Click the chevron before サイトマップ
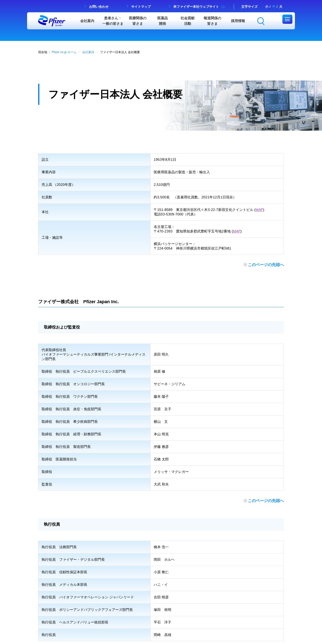This screenshot has width=322, height=644. click(127, 7)
